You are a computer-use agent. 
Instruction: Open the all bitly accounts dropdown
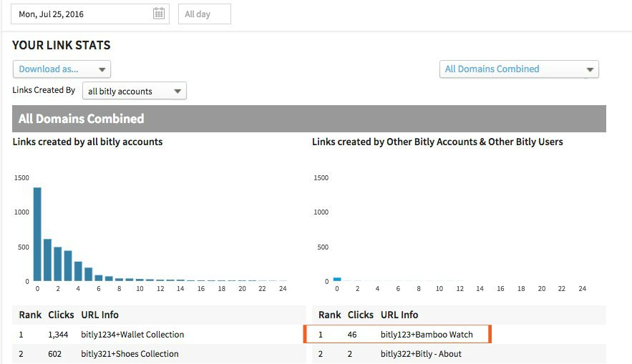point(135,91)
